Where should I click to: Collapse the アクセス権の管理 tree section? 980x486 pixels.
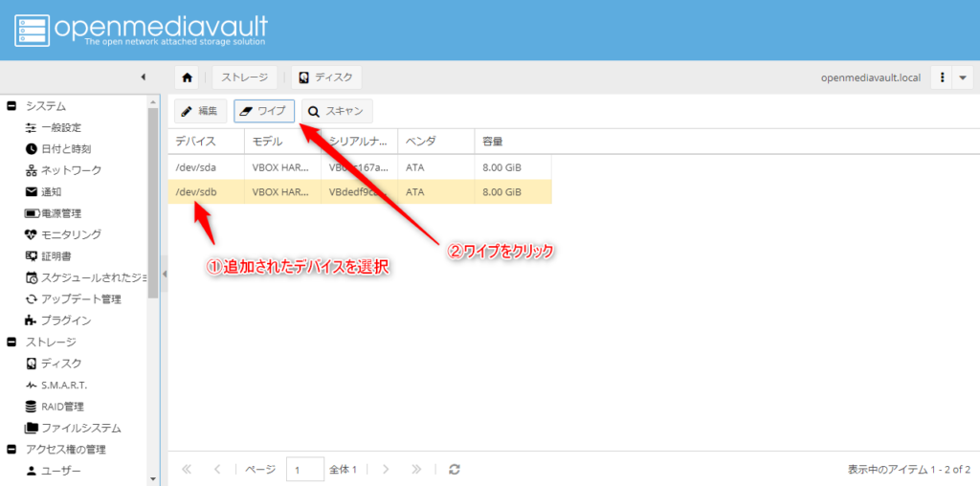click(11, 450)
